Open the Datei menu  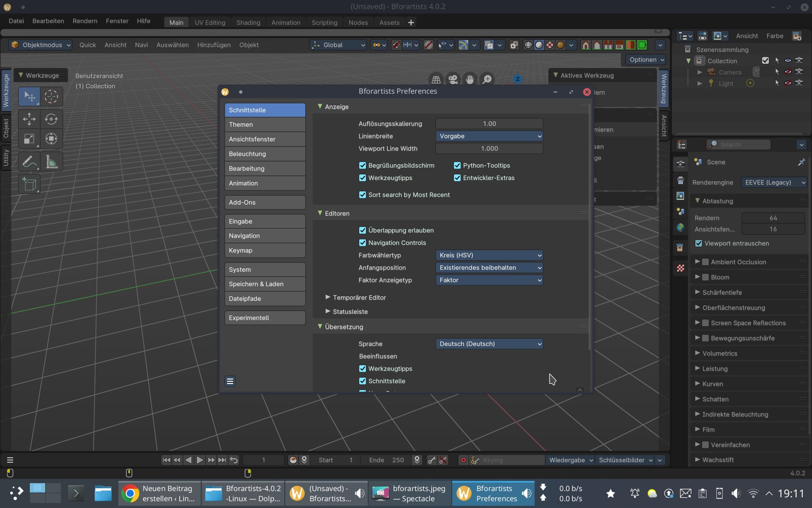pyautogui.click(x=16, y=21)
